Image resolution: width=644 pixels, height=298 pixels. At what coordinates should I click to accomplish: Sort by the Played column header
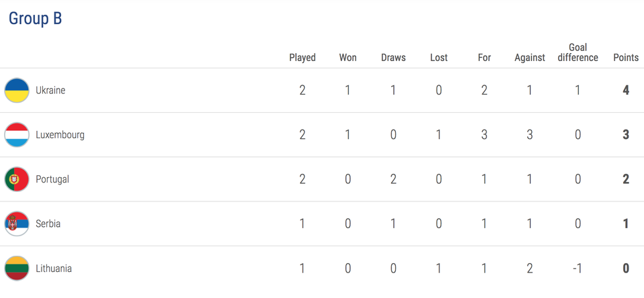303,58
